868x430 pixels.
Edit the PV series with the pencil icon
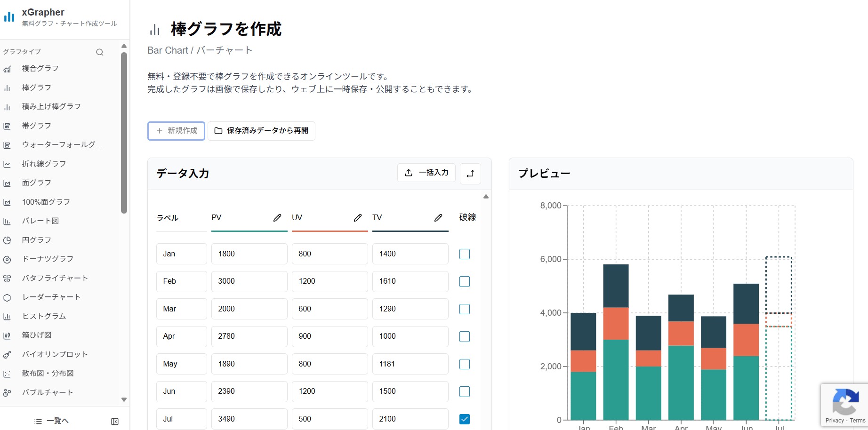pos(277,217)
